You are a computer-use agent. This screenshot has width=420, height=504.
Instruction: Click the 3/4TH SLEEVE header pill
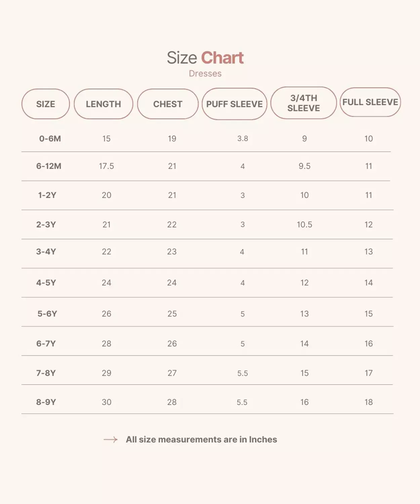tap(303, 103)
